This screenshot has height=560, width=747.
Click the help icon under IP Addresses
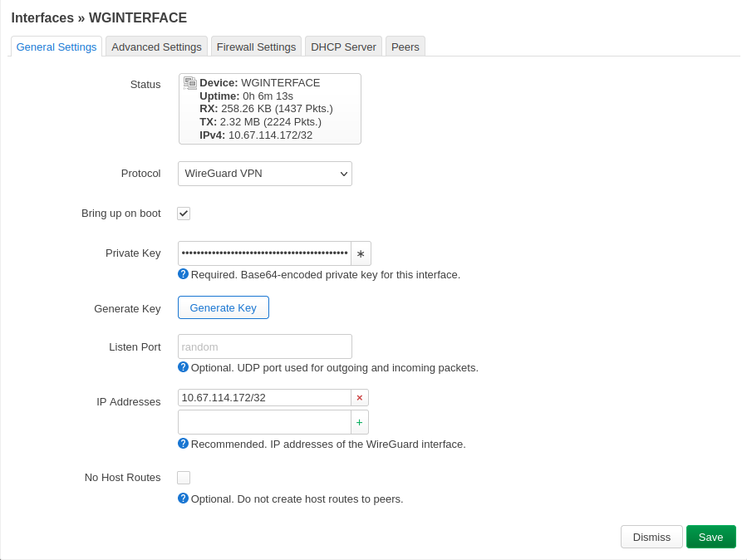pyautogui.click(x=184, y=444)
